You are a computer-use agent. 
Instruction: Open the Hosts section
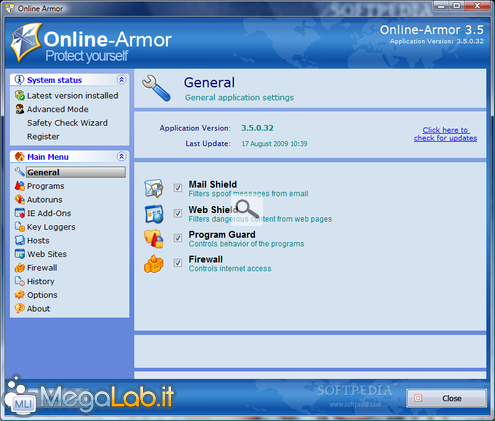click(x=38, y=240)
